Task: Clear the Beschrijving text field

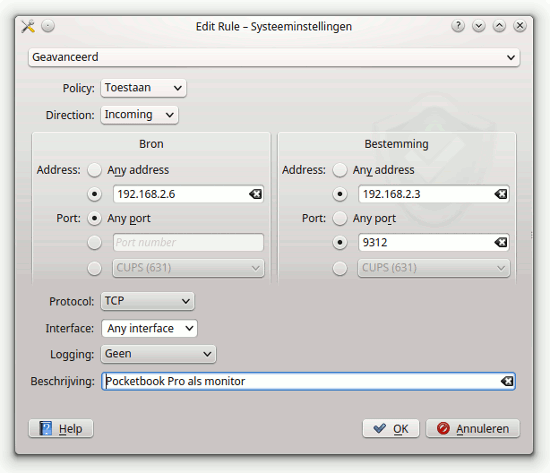Action: point(507,381)
